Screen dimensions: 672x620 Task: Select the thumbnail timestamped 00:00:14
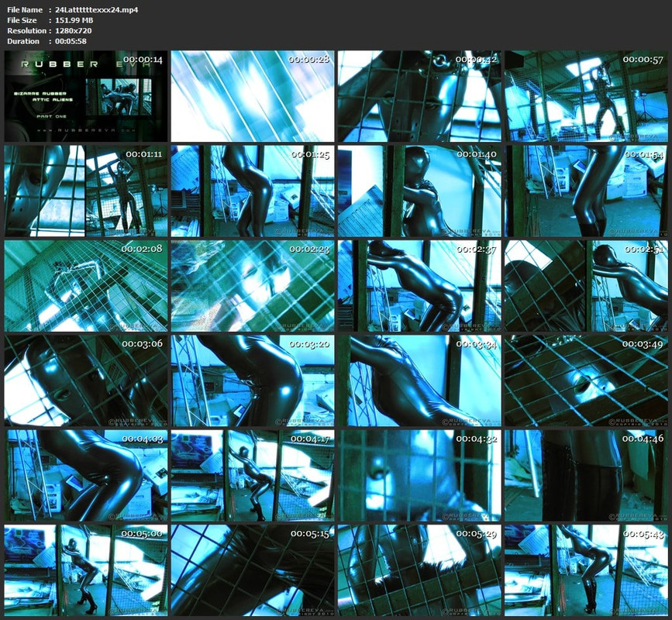click(x=86, y=96)
